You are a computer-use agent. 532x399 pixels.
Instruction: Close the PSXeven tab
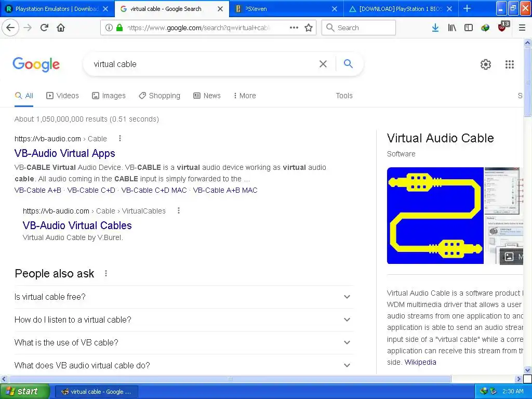[x=335, y=9]
